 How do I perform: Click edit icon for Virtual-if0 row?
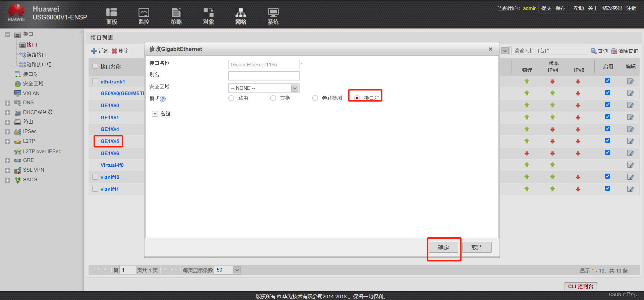(630, 165)
